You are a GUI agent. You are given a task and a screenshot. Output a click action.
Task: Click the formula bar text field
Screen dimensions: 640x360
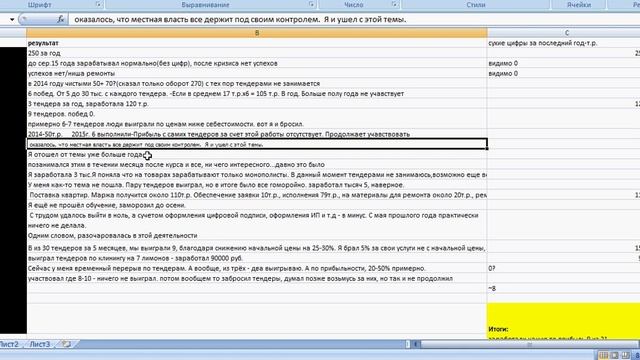tap(354, 19)
